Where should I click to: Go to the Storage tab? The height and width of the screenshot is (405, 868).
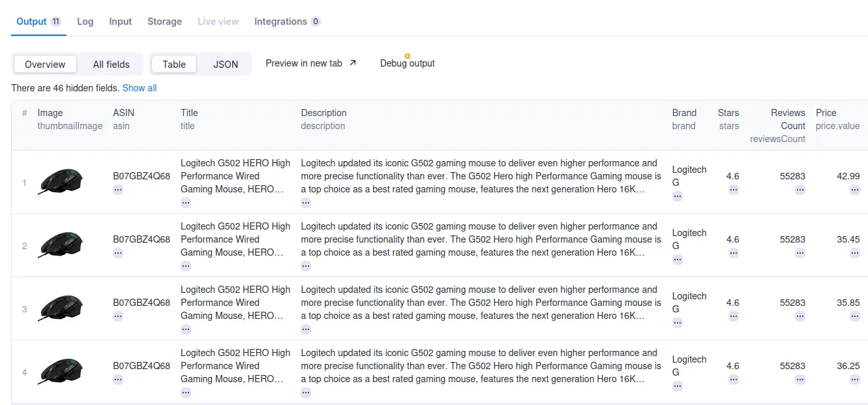click(x=164, y=22)
